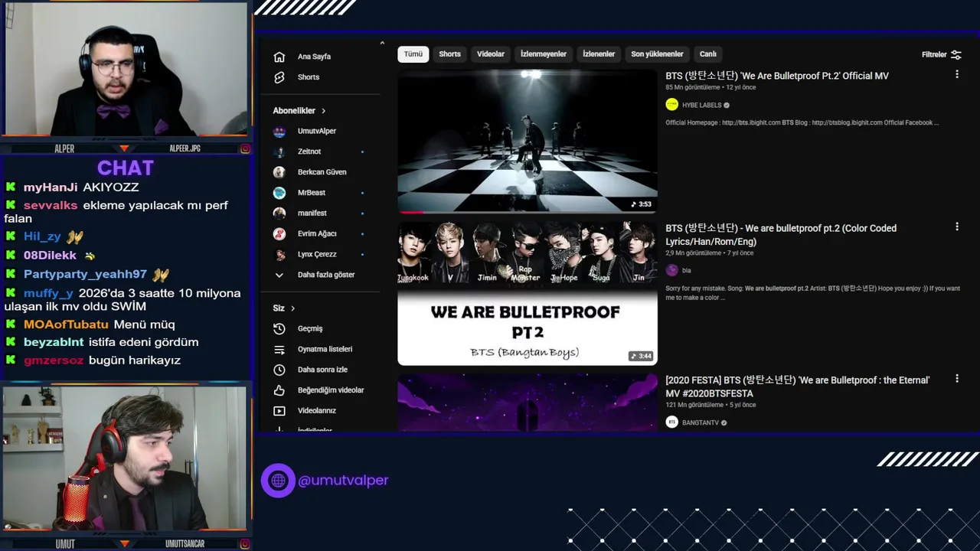The width and height of the screenshot is (980, 551).
Task: Open HYBE LABELS channel name
Action: click(701, 106)
